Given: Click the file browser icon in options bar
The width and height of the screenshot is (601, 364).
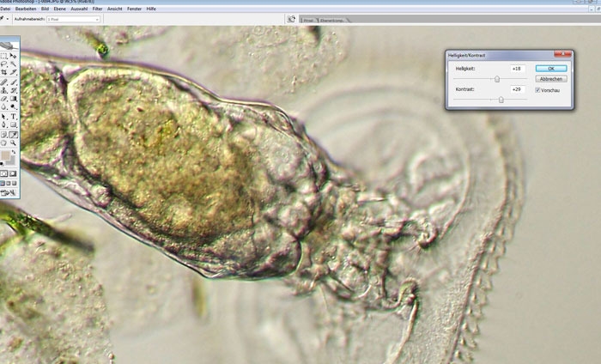Looking at the screenshot, I should click(291, 18).
